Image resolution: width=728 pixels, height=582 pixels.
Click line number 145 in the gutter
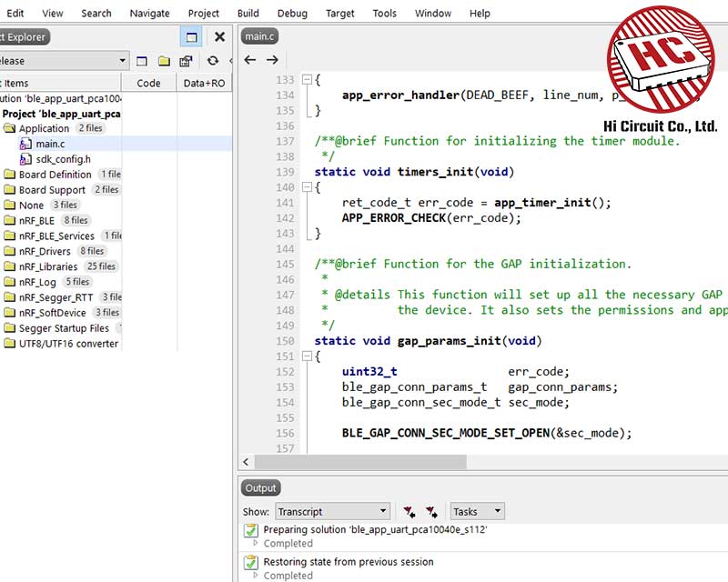coord(285,265)
